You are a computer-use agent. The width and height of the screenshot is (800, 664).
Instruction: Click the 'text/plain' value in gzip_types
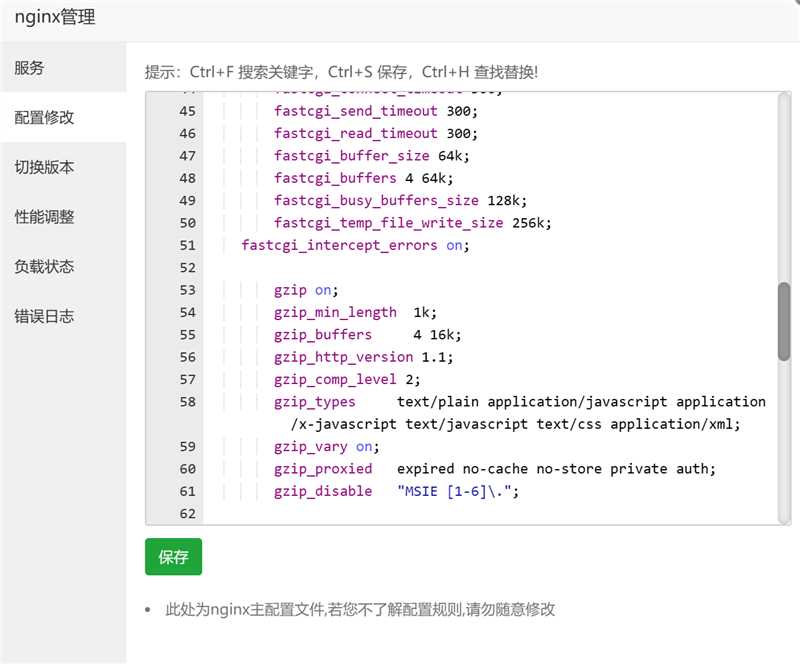(x=438, y=402)
